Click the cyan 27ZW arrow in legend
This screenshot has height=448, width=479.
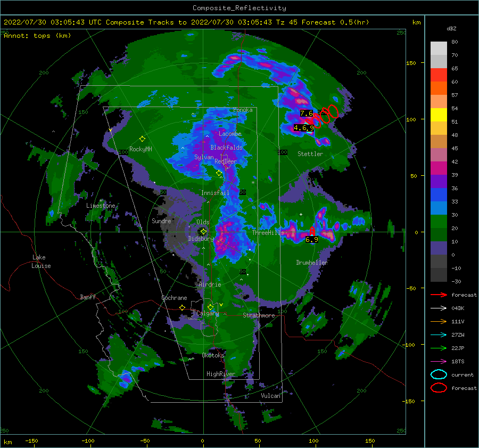(x=439, y=335)
